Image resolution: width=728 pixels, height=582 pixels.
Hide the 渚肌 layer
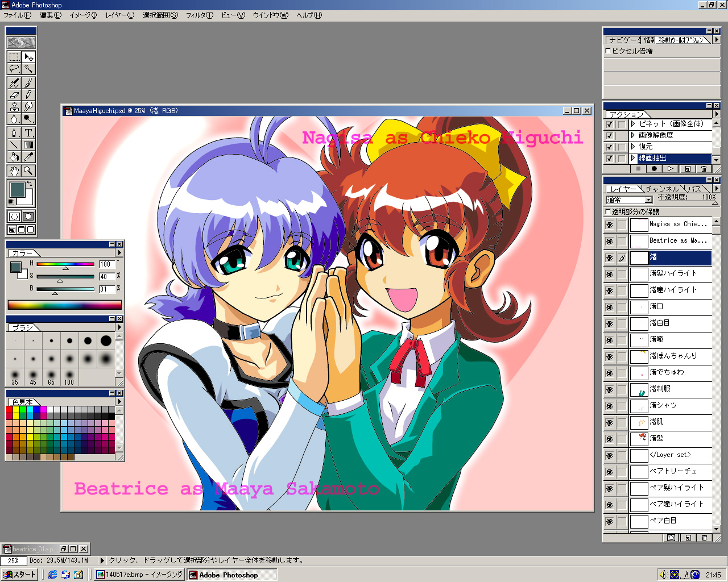click(x=610, y=423)
